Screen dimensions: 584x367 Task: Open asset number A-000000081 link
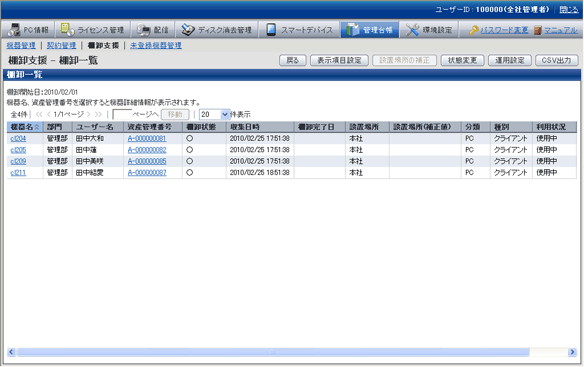[x=147, y=139]
